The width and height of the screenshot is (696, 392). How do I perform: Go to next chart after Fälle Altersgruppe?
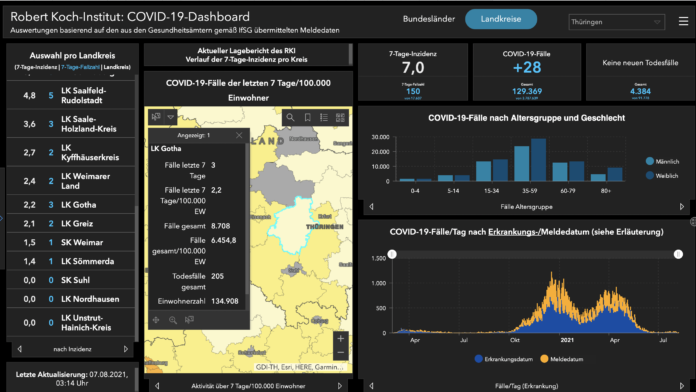682,206
